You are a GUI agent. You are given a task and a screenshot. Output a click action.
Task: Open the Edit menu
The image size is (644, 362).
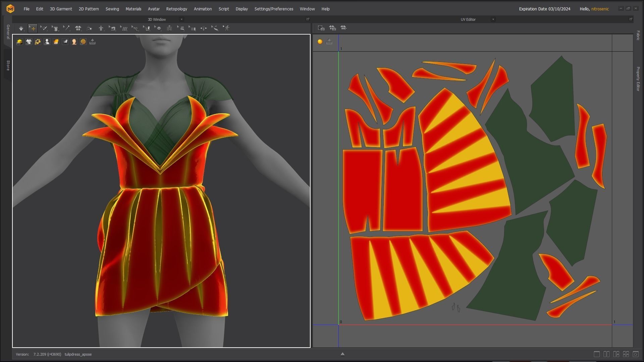(x=40, y=9)
